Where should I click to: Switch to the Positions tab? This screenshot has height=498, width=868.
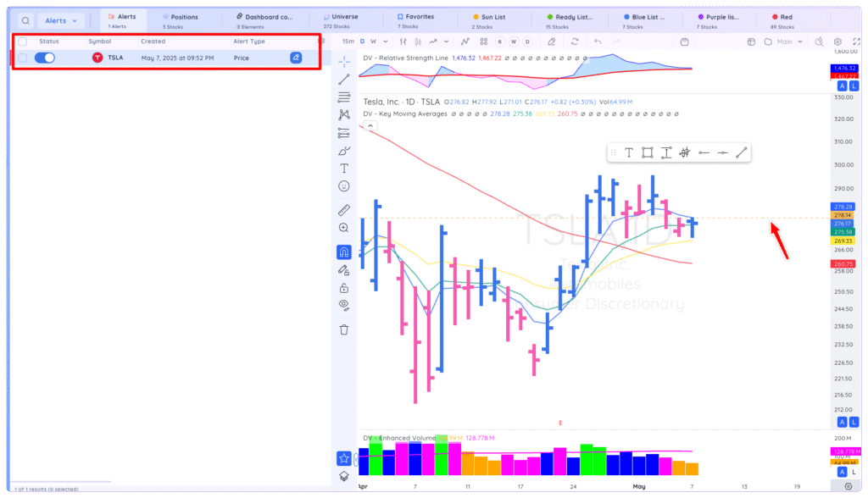(181, 21)
